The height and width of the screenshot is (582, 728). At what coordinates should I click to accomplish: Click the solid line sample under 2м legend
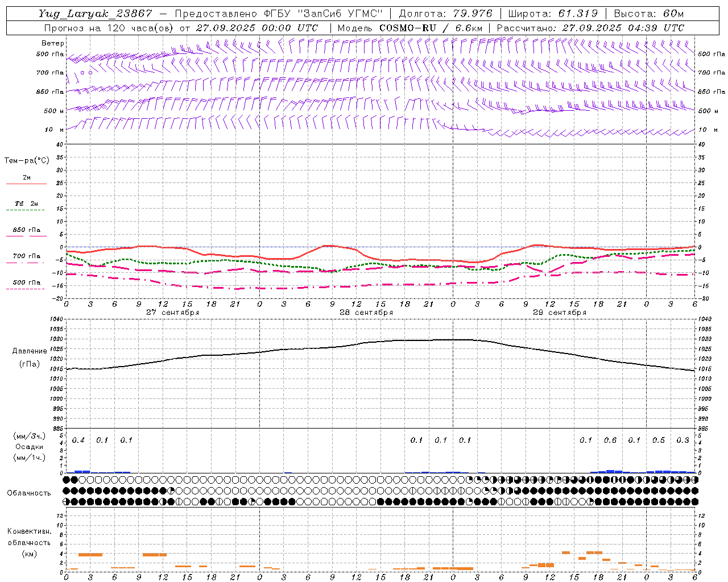pyautogui.click(x=26, y=184)
